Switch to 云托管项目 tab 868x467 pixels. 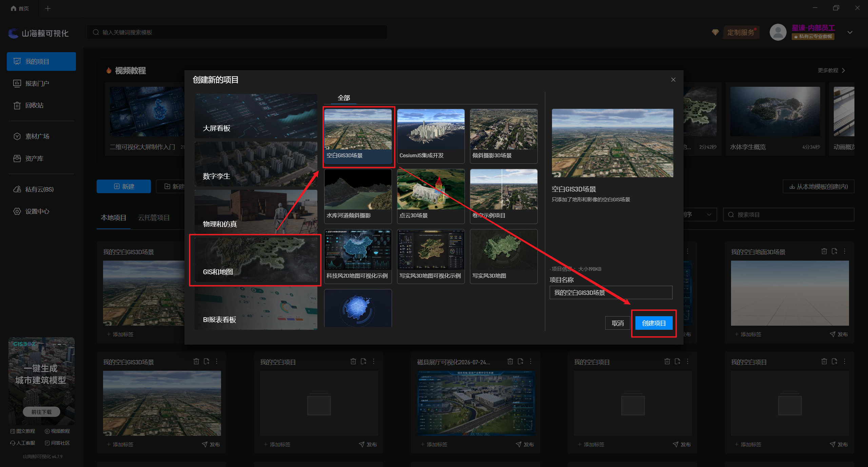click(154, 218)
